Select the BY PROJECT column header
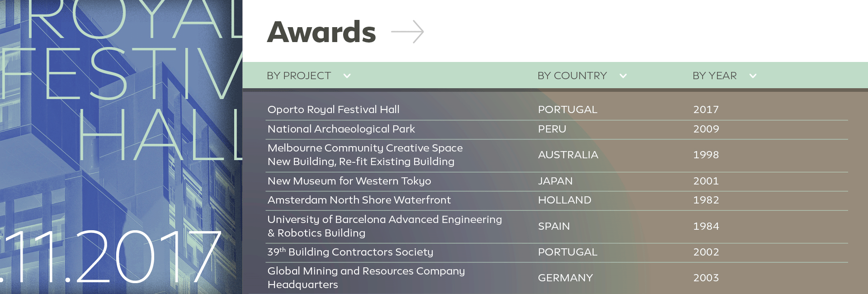 click(x=299, y=76)
